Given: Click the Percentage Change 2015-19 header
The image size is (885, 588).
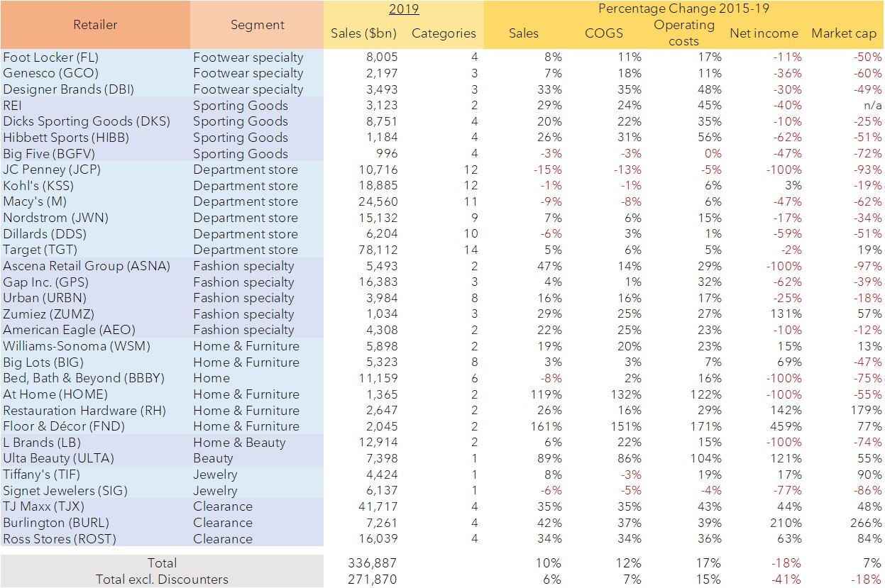Looking at the screenshot, I should [683, 9].
